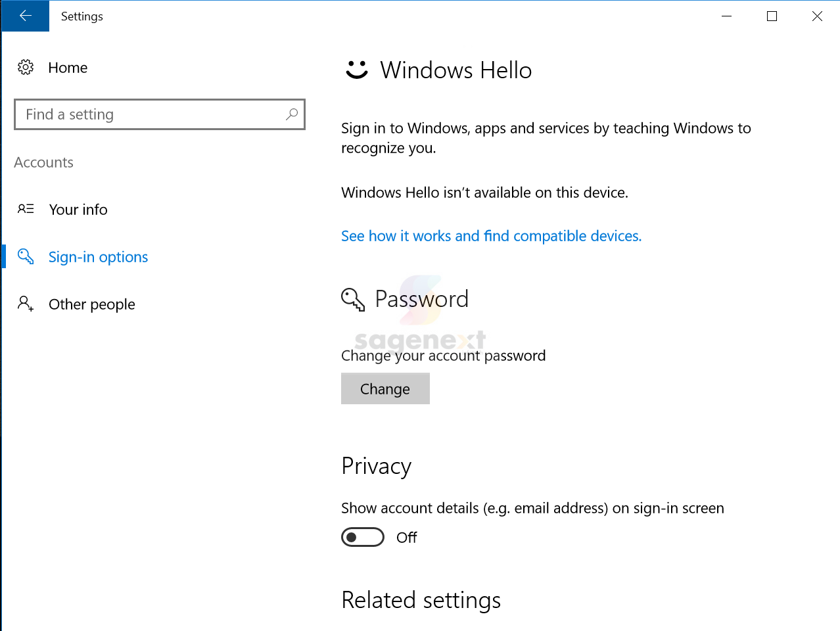Click the Related settings heading
Screen dimensions: 840x631
point(421,599)
